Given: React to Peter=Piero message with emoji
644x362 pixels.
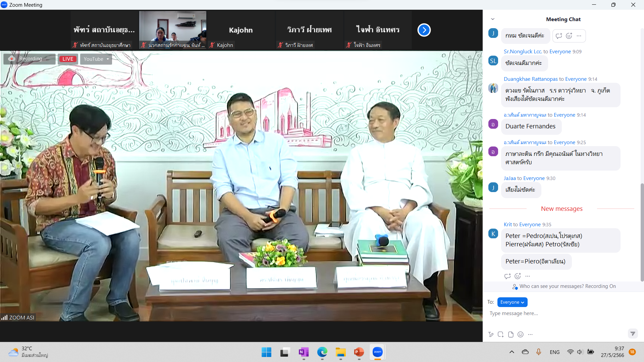Looking at the screenshot, I should pos(518,276).
